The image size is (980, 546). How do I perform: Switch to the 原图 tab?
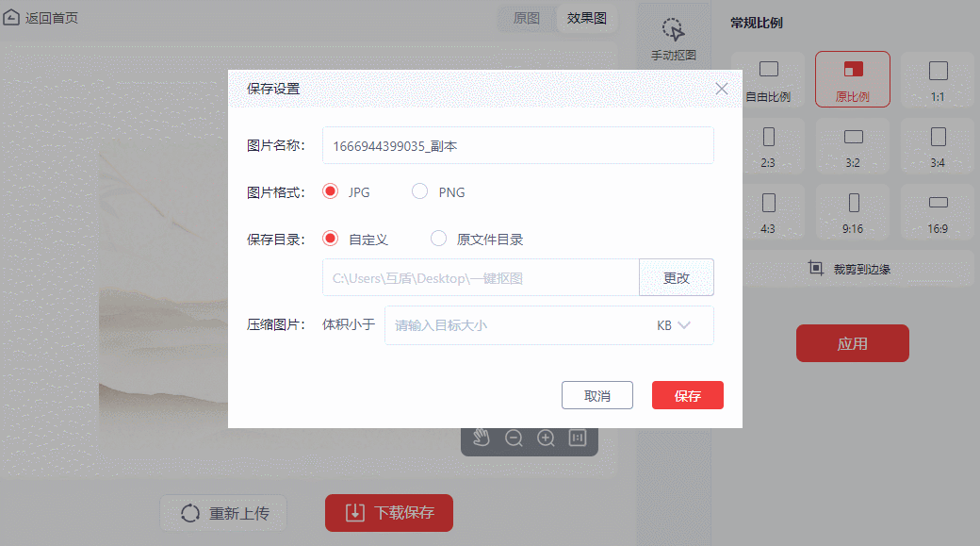[527, 18]
